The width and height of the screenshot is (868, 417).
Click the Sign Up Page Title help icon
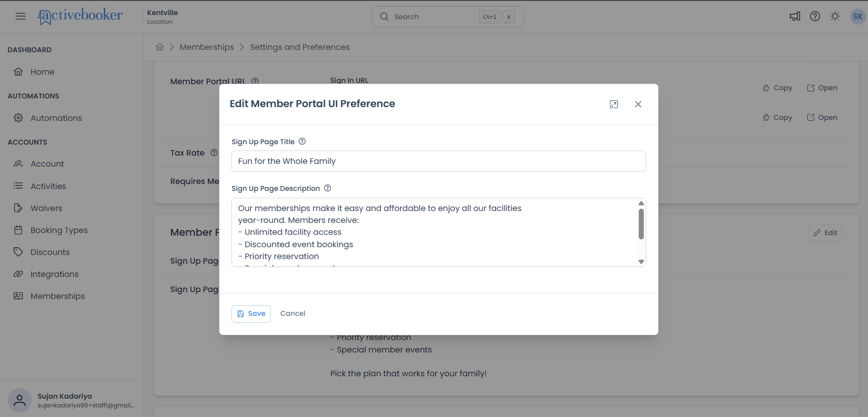pos(302,141)
